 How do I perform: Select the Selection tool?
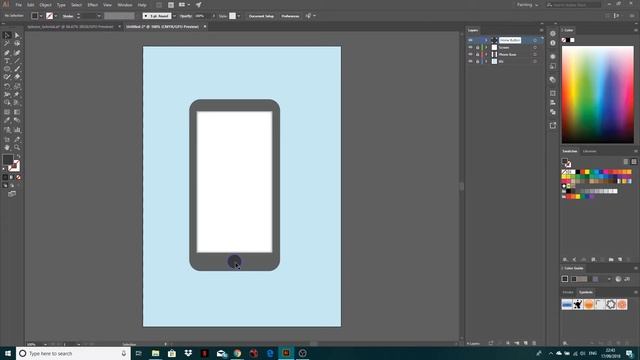(x=7, y=36)
